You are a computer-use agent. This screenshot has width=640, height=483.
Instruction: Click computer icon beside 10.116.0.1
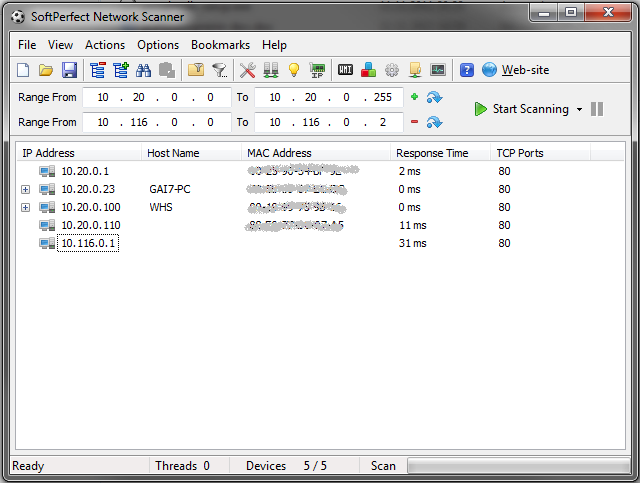[x=47, y=243]
